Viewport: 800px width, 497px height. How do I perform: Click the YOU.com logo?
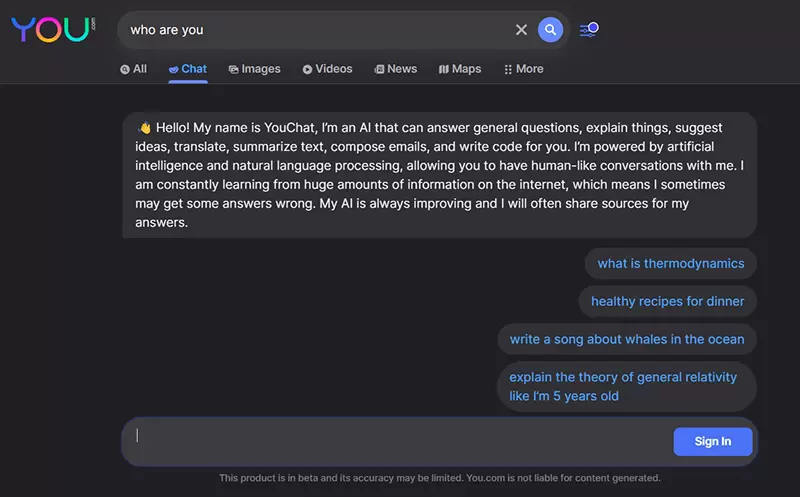pos(53,29)
